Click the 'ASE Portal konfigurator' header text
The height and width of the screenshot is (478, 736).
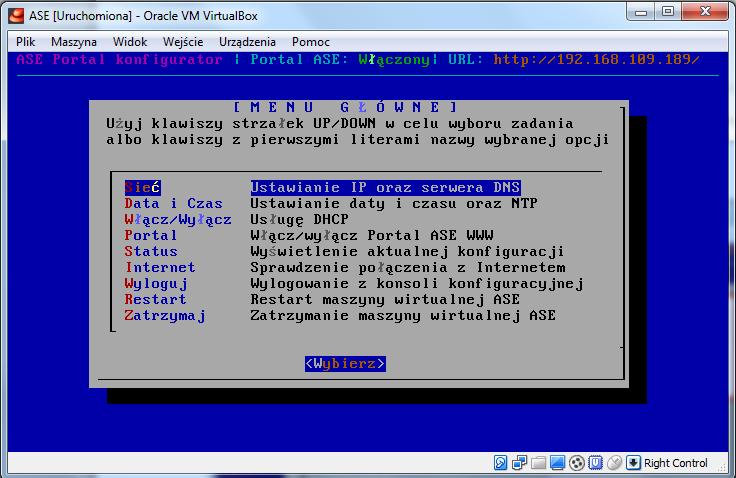point(119,59)
